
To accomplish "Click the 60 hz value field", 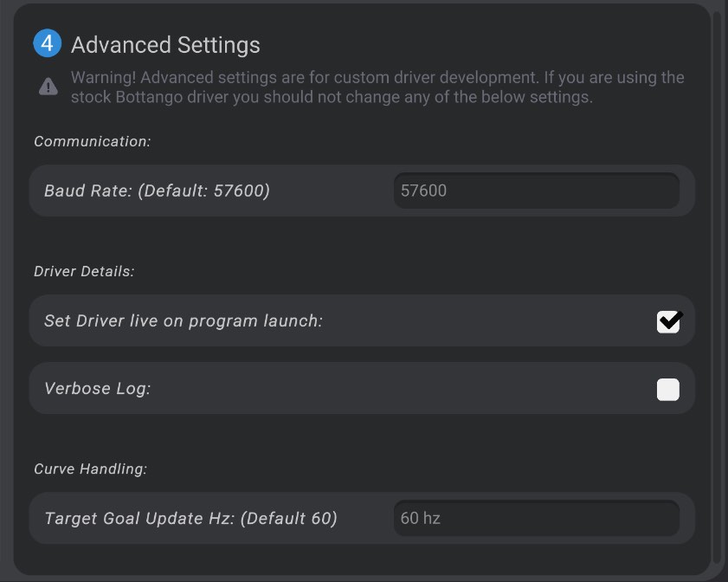I will coord(421,518).
